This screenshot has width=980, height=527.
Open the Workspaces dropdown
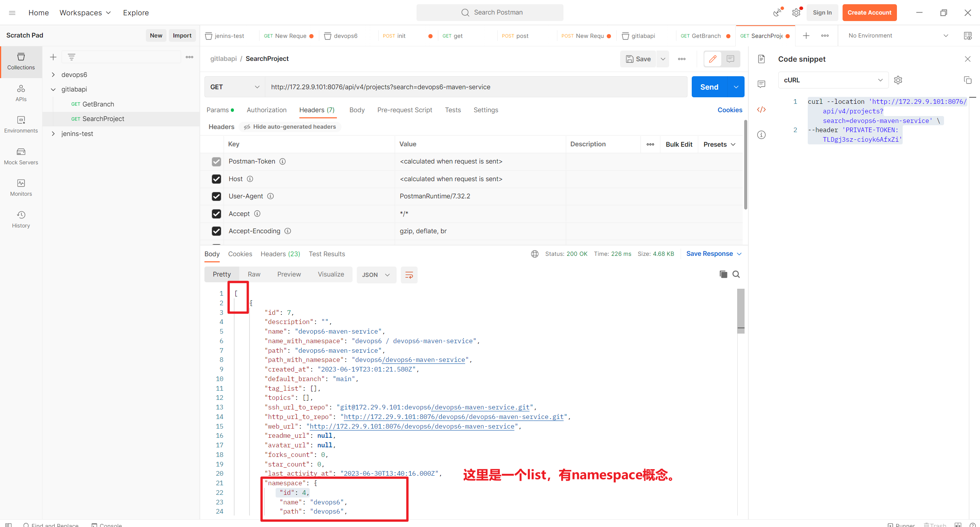tap(85, 13)
